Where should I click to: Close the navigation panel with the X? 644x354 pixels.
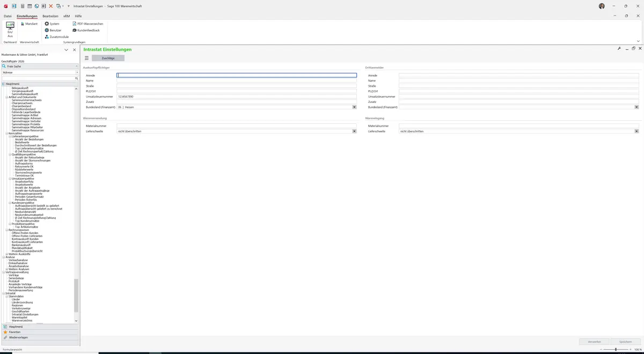[x=75, y=50]
